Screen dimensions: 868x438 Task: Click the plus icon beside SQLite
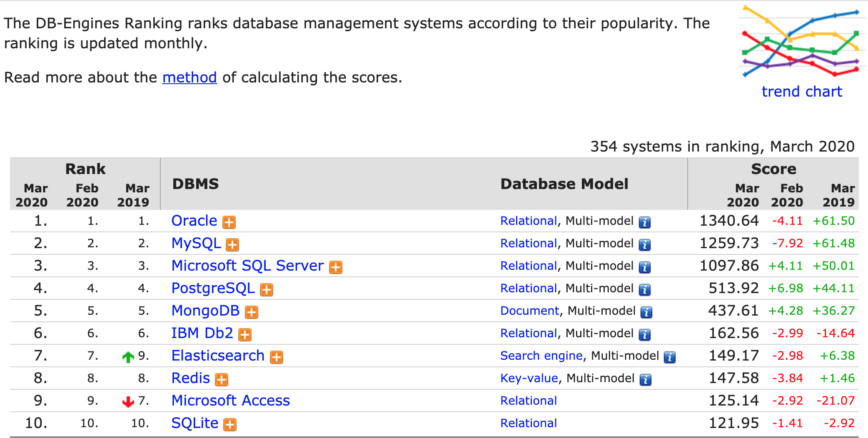(x=230, y=425)
